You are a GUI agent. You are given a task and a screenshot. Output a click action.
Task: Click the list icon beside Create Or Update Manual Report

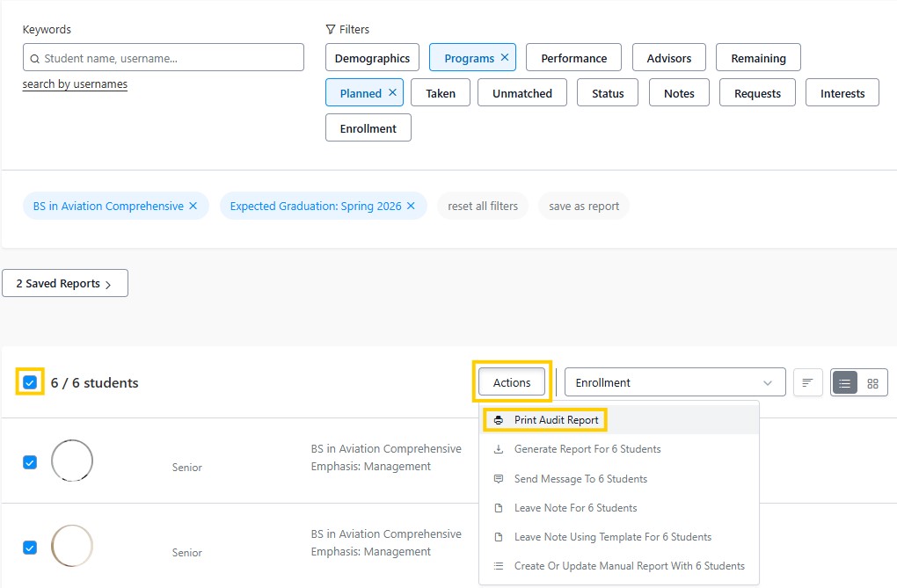[499, 566]
